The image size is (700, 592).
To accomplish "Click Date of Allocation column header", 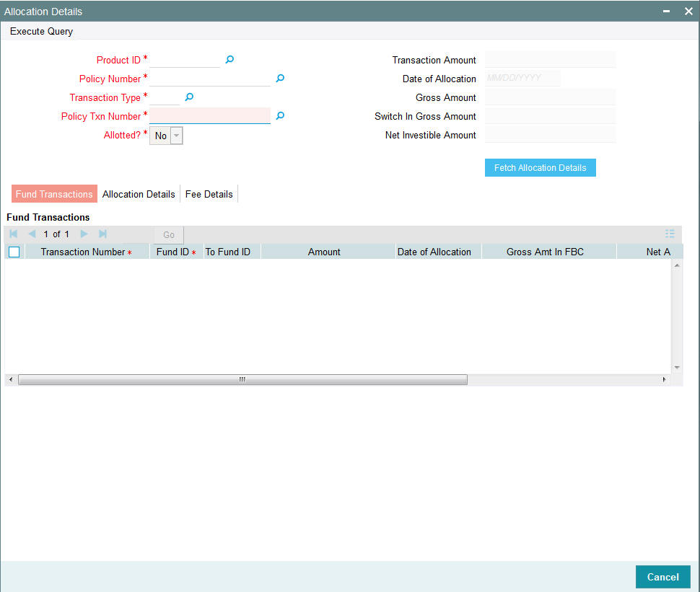I will [438, 252].
